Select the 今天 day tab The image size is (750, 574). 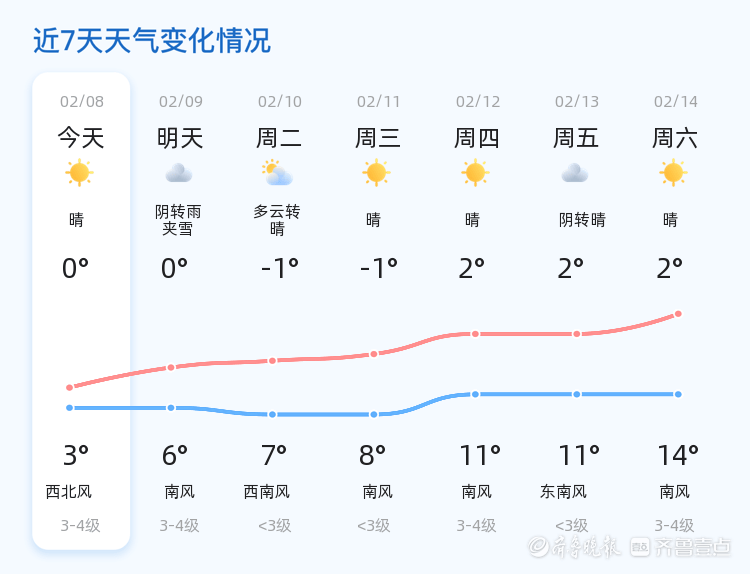coord(81,137)
